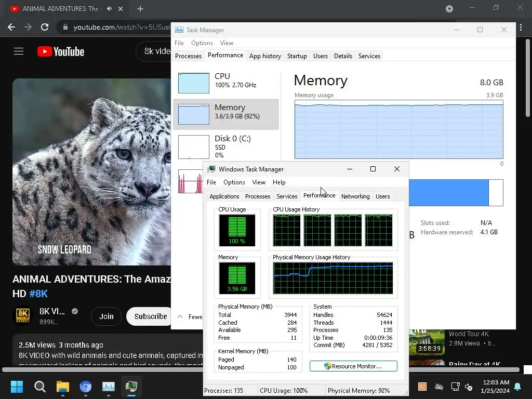Subscribe to the channel
The height and width of the screenshot is (399, 532).
tap(149, 316)
